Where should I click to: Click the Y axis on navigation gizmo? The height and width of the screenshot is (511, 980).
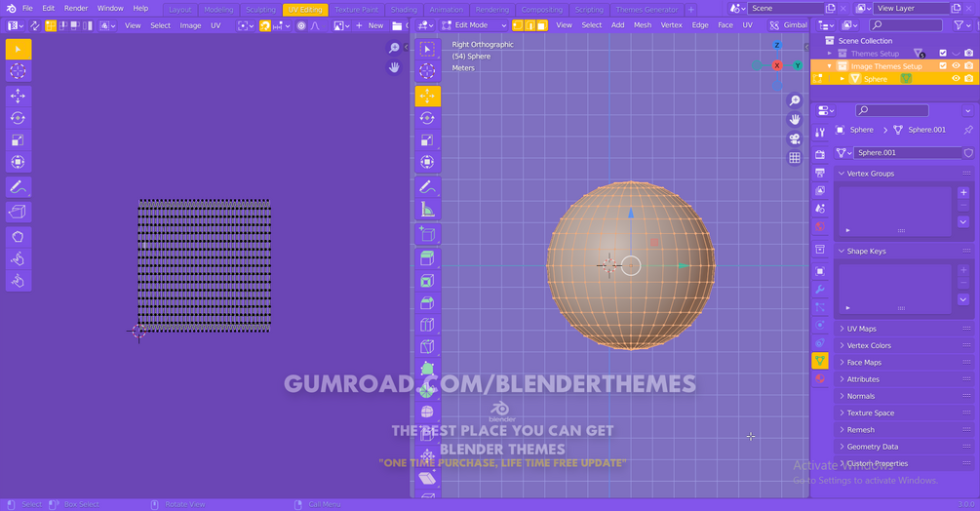798,65
